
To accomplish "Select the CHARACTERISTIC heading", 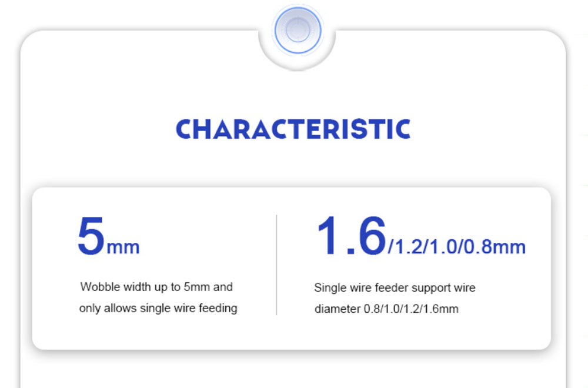I will click(293, 129).
